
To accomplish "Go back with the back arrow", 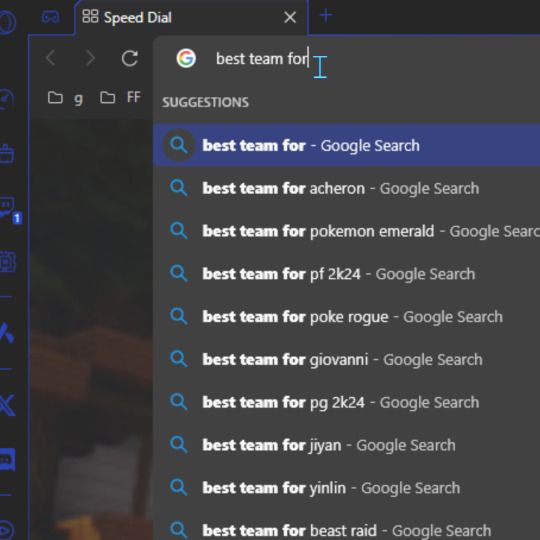I will click(x=51, y=58).
